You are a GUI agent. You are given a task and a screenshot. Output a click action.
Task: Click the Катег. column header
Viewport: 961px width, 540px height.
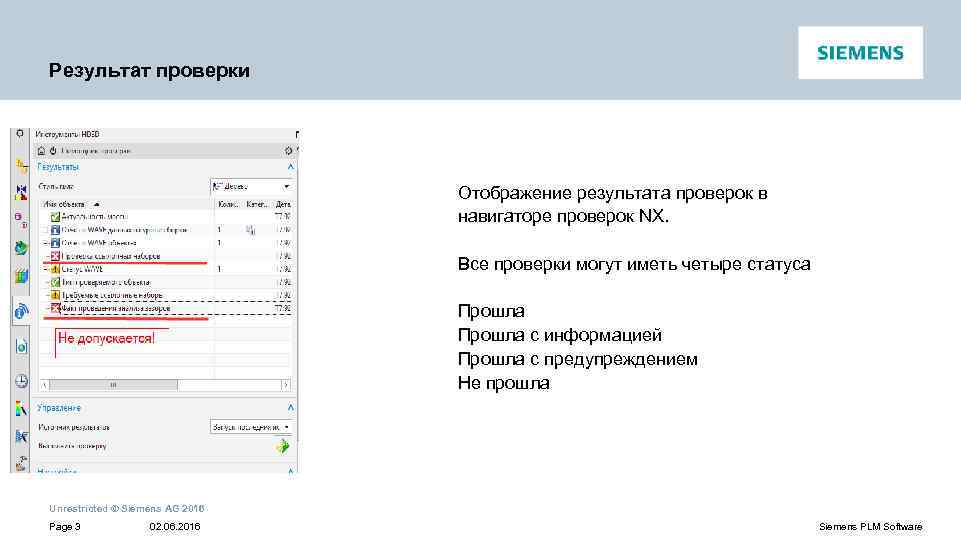click(257, 204)
